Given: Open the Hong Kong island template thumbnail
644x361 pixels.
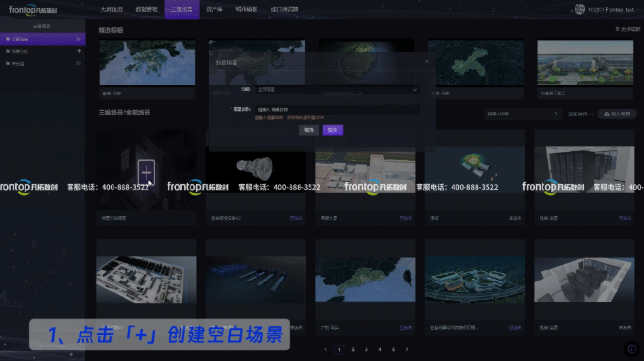Looking at the screenshot, I should coord(147,62).
